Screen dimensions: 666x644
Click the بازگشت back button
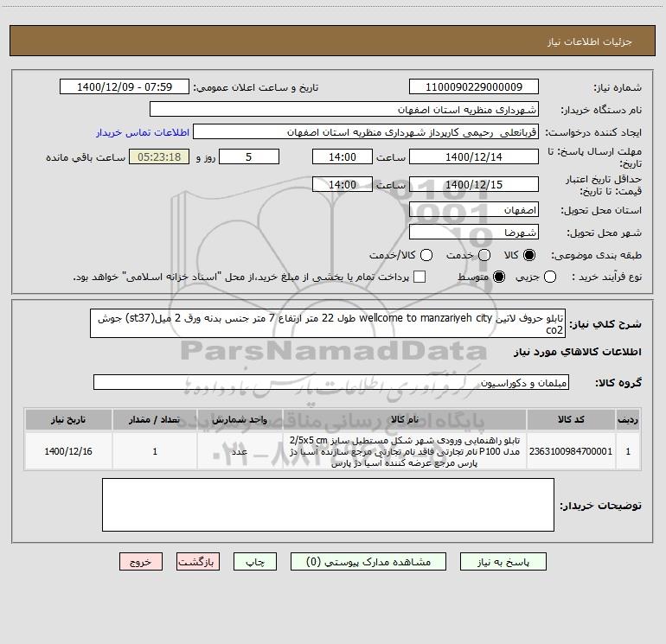[198, 562]
